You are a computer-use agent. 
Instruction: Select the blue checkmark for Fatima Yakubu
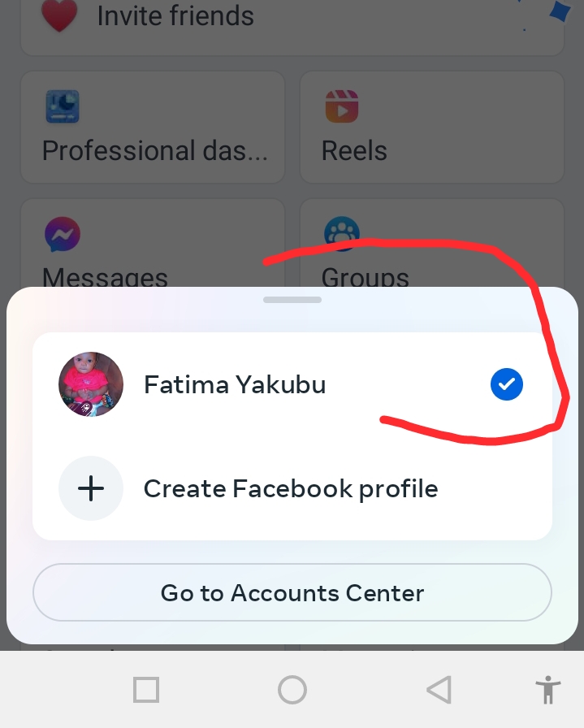pyautogui.click(x=507, y=384)
